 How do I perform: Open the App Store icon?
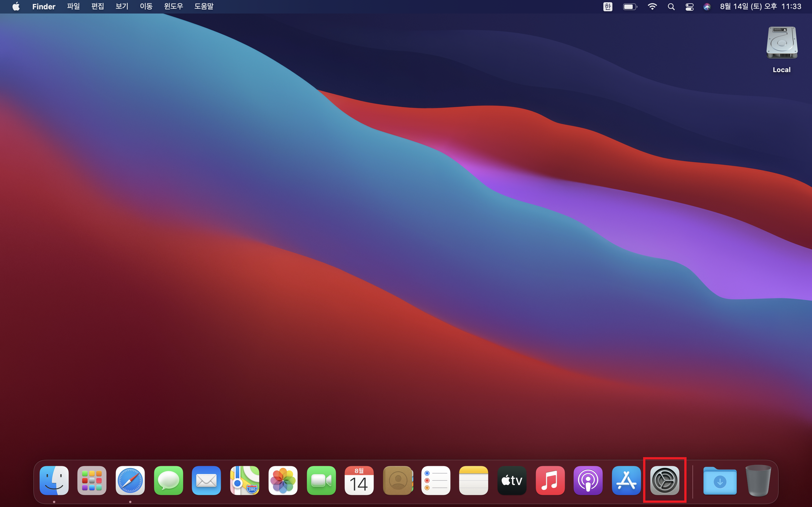(x=626, y=480)
